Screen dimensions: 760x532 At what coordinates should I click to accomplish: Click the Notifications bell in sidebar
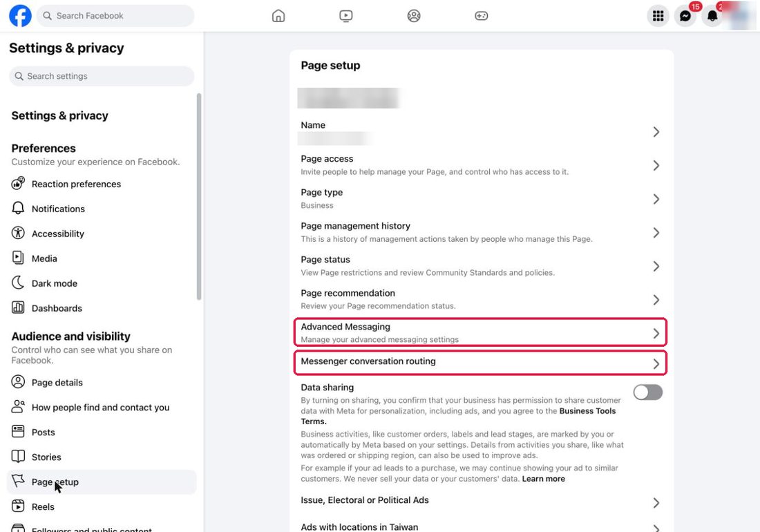point(18,209)
